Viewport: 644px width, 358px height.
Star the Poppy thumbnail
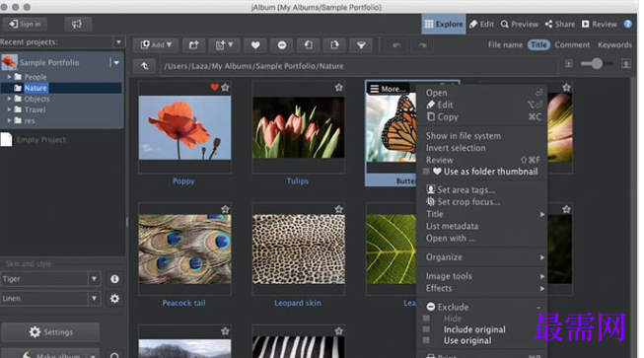[225, 87]
